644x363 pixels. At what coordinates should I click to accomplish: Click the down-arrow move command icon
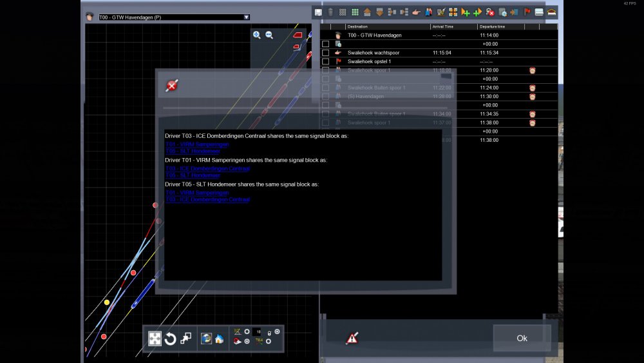[379, 12]
